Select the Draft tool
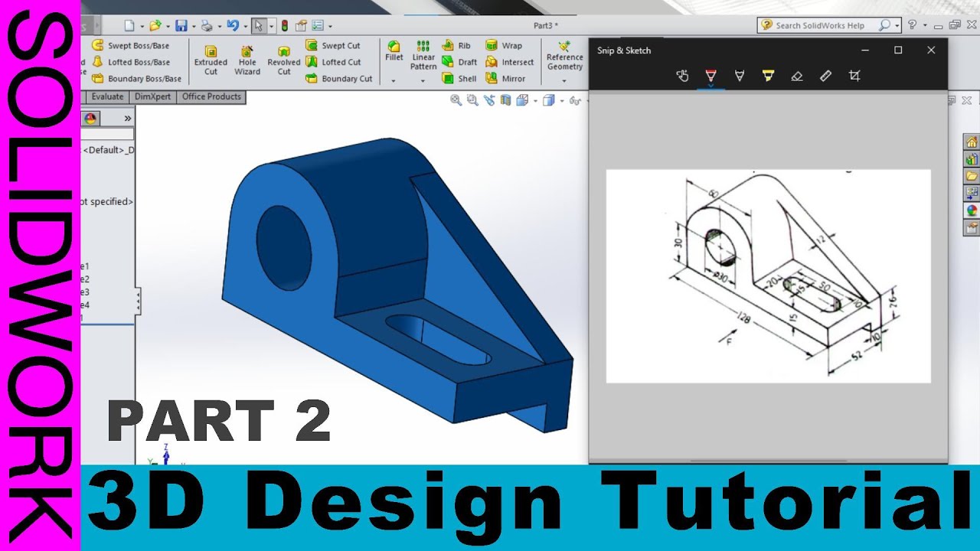Screen dimensions: 980x551 (459, 62)
